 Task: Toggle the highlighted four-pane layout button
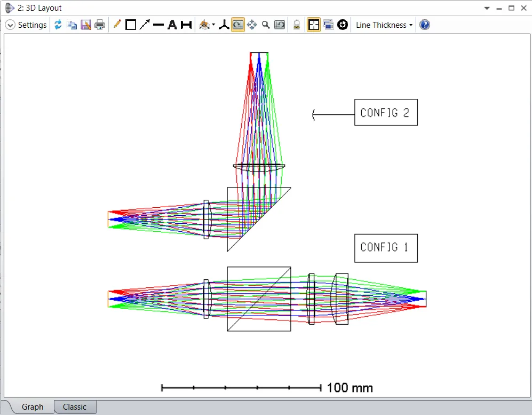click(x=314, y=25)
